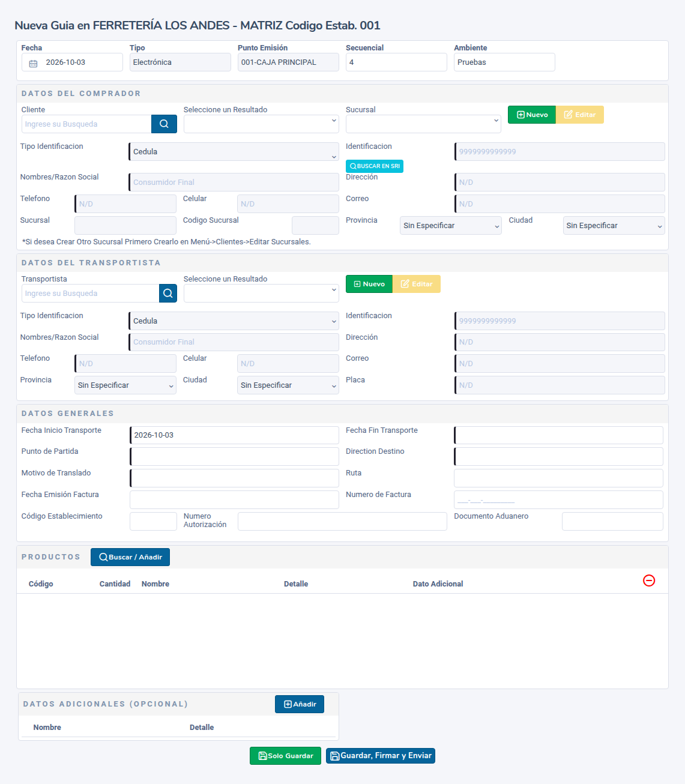
Task: Open the comprador Provincia dropdown
Action: (451, 226)
